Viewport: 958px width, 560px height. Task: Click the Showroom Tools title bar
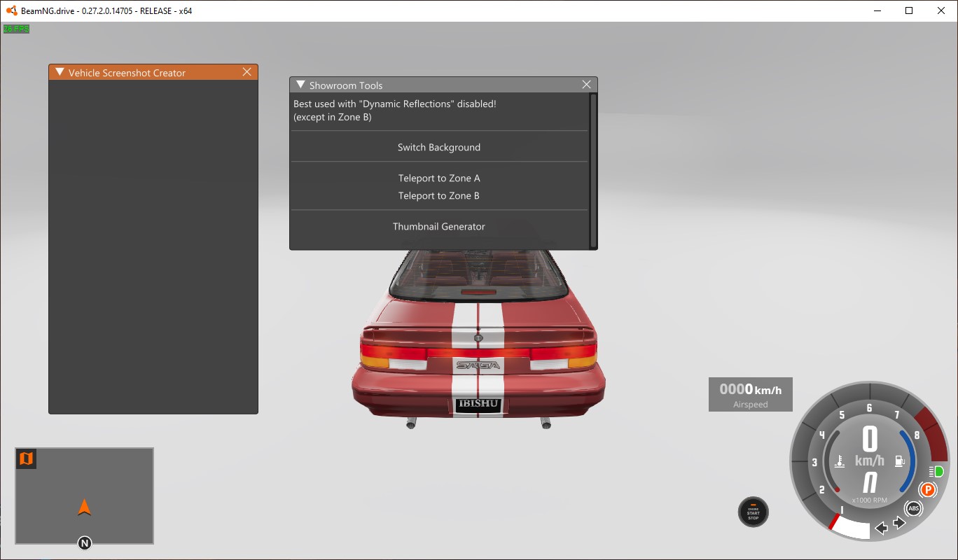(x=443, y=85)
